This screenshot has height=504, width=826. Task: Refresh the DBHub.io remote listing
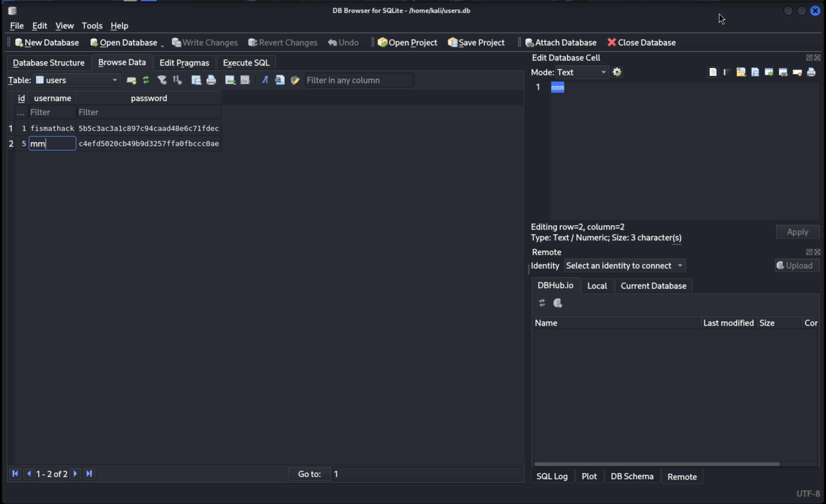(x=542, y=303)
